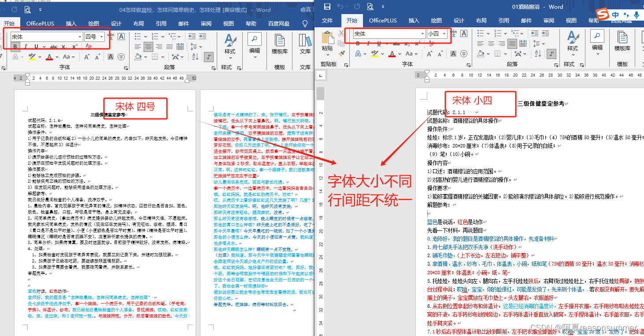Click Sogou microphone voice input icon
Image resolution: width=644 pixels, height=336 pixels.
pos(636,15)
